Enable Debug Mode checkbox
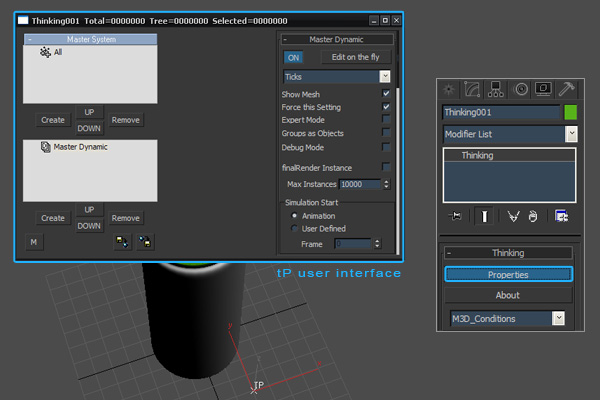The height and width of the screenshot is (400, 600). pos(386,147)
